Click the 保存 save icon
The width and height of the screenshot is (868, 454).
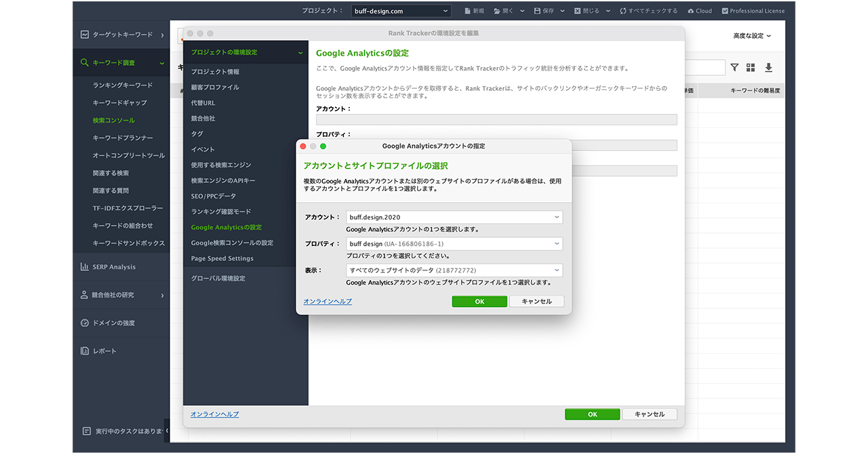coord(538,11)
